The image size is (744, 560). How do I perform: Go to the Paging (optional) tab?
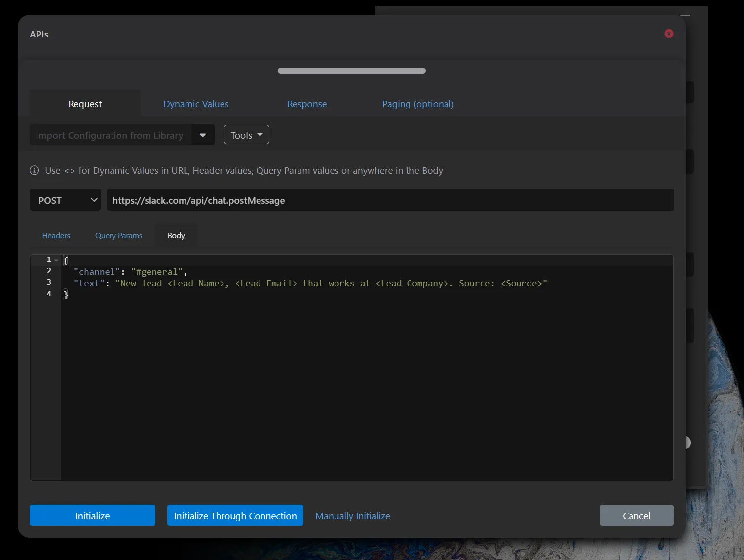pos(418,104)
